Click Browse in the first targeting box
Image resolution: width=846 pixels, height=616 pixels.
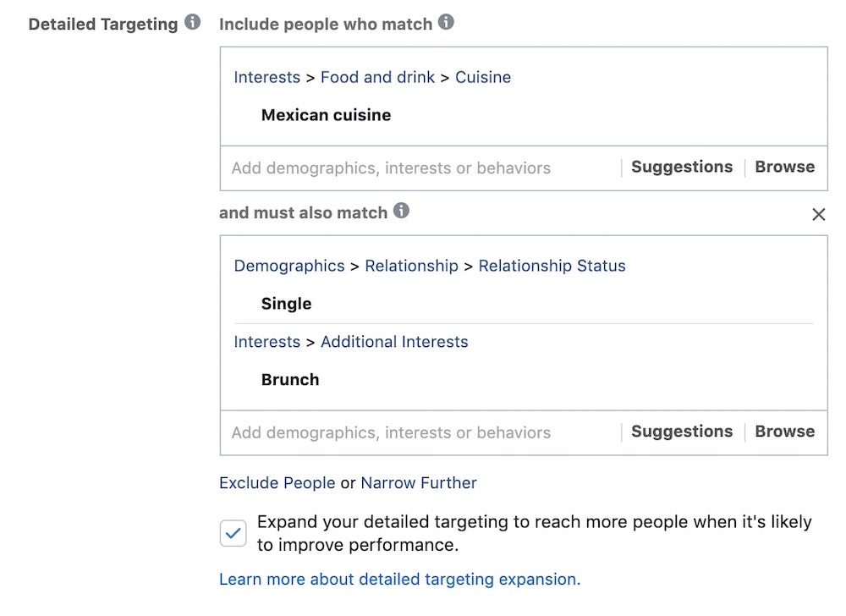coord(784,168)
